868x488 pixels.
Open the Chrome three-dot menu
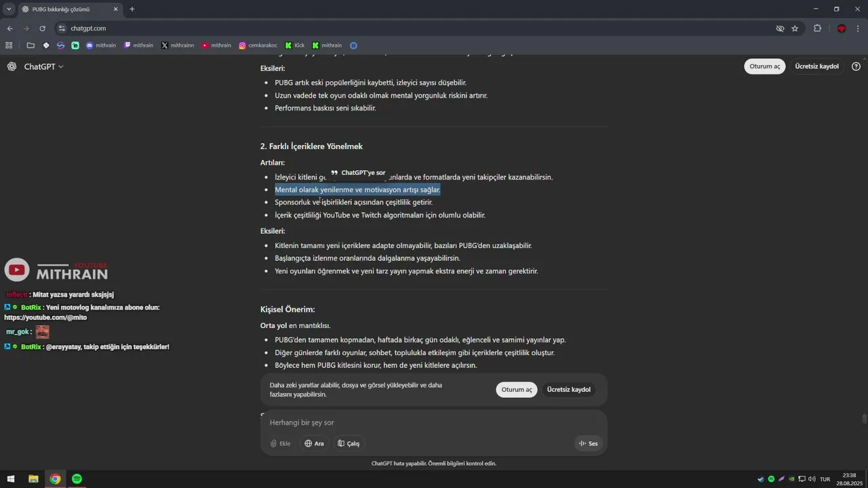point(859,28)
